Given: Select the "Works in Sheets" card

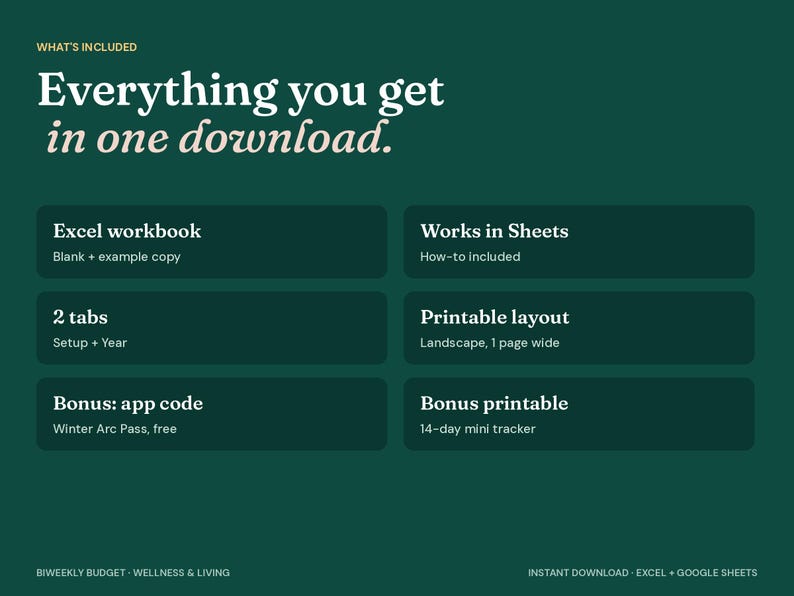Looking at the screenshot, I should [579, 242].
